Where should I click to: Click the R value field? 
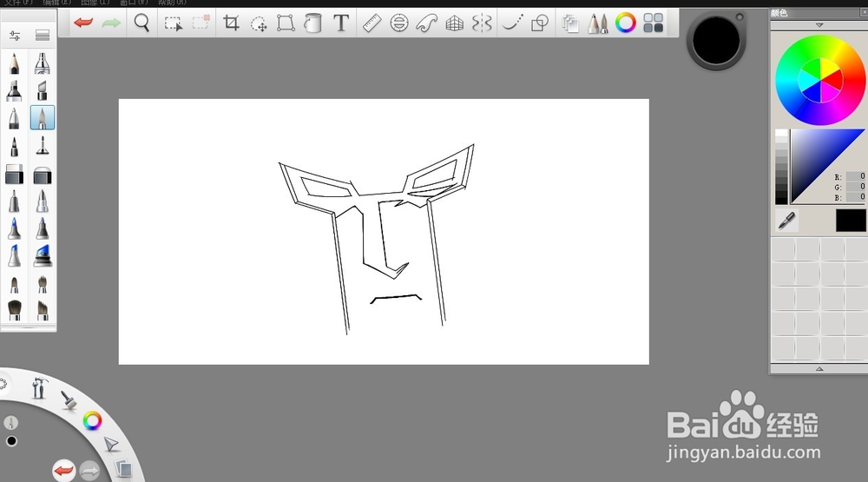856,176
